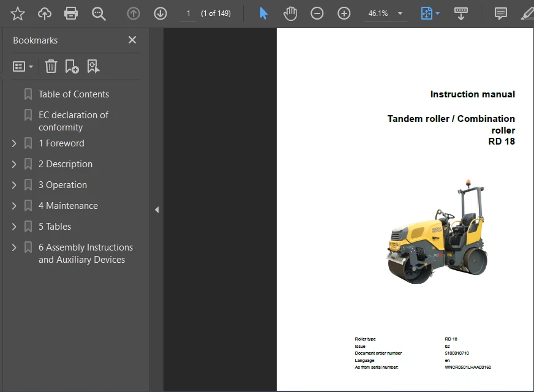Add a new bookmark via the icon

(x=72, y=66)
